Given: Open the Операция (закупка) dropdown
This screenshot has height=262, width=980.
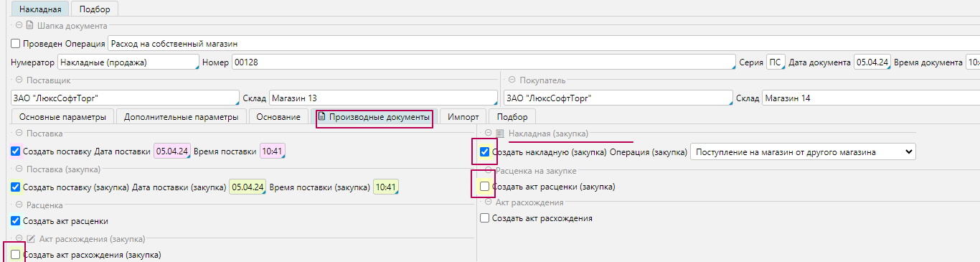Looking at the screenshot, I should (x=803, y=151).
